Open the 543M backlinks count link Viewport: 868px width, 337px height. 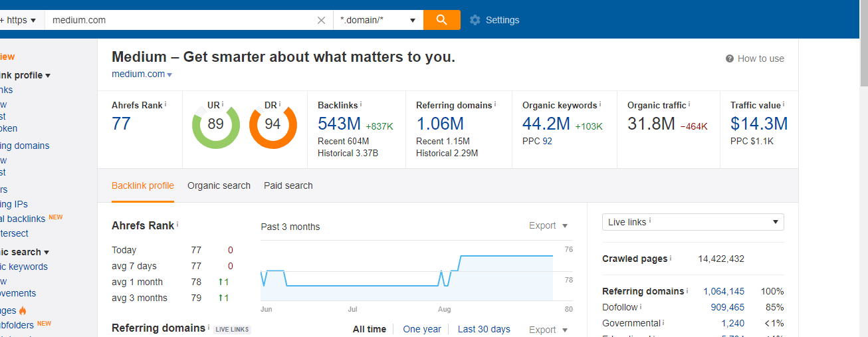tap(339, 124)
